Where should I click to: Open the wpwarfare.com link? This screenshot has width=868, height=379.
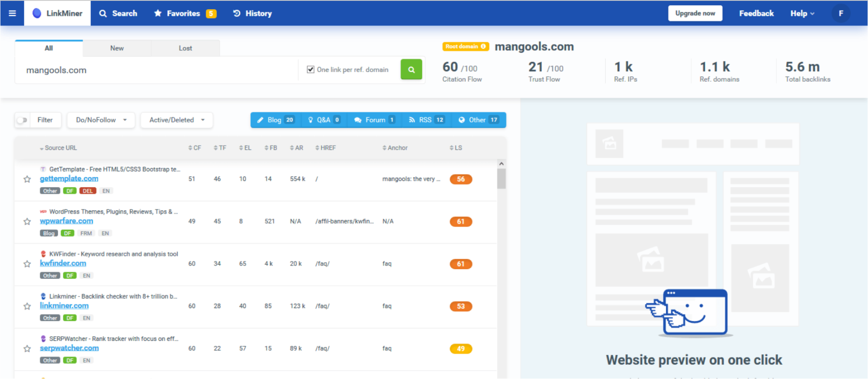[66, 221]
